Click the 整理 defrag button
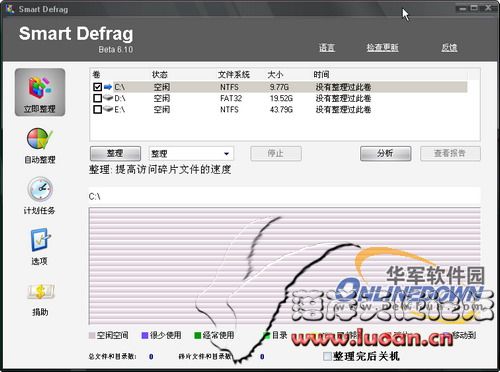This screenshot has height=372, width=500. (x=115, y=153)
